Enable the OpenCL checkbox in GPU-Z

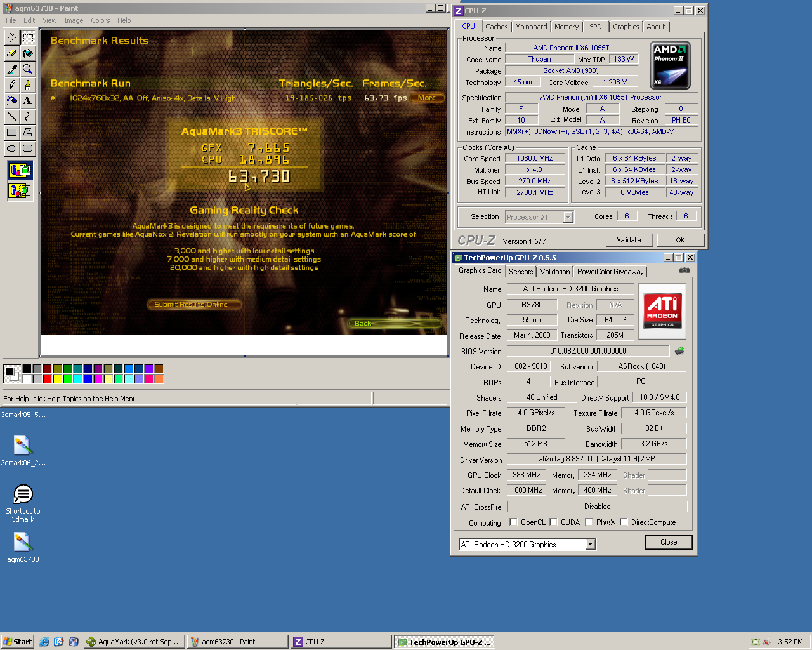point(514,522)
